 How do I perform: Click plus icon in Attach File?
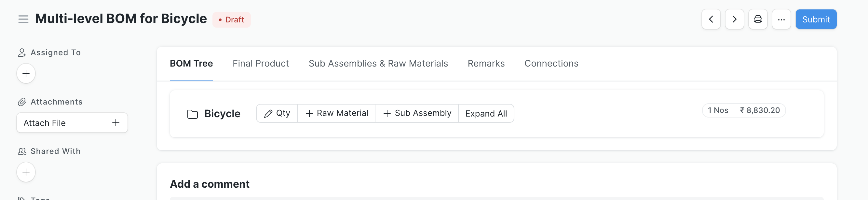115,123
